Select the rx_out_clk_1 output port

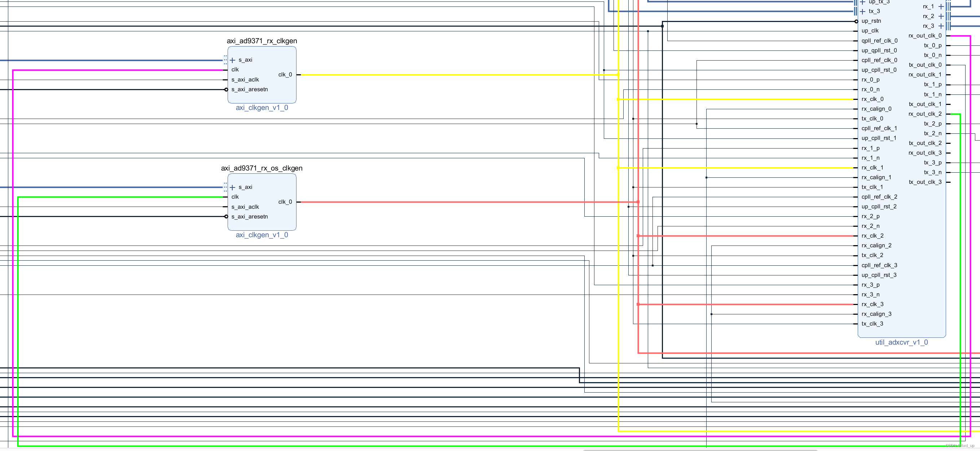[925, 75]
